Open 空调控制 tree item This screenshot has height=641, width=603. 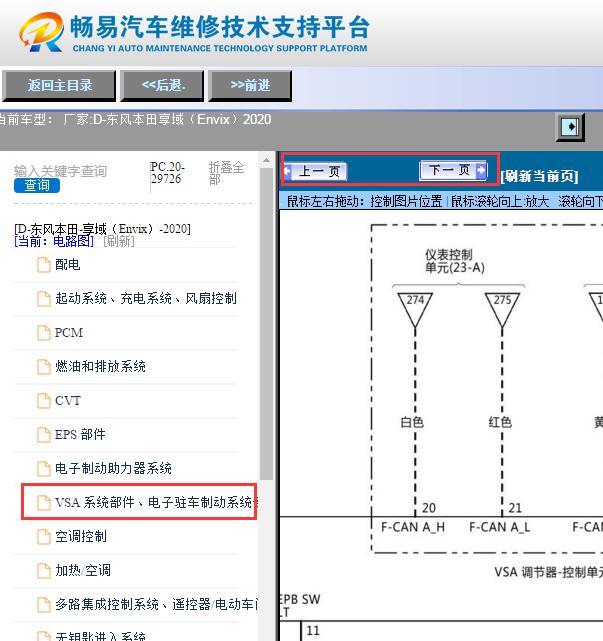(x=81, y=537)
